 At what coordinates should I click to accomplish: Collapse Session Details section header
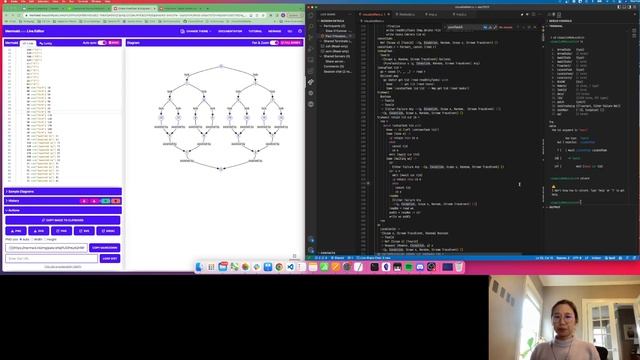pos(332,21)
